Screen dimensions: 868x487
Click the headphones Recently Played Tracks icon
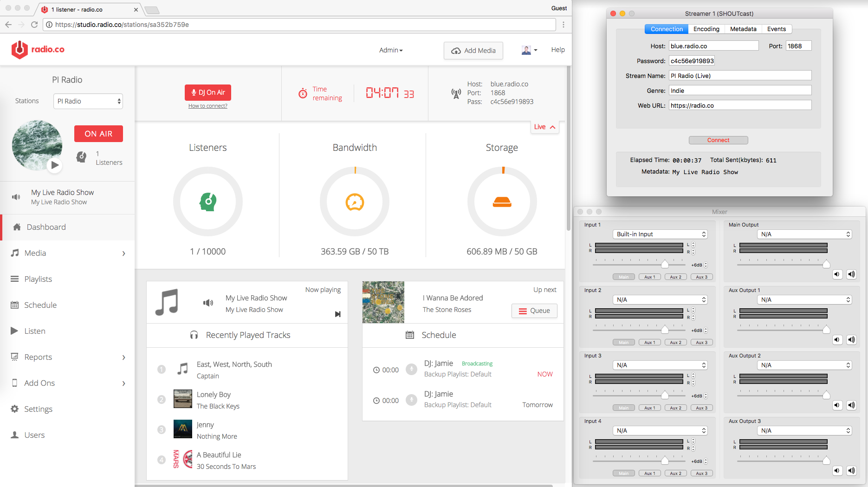[x=194, y=335]
